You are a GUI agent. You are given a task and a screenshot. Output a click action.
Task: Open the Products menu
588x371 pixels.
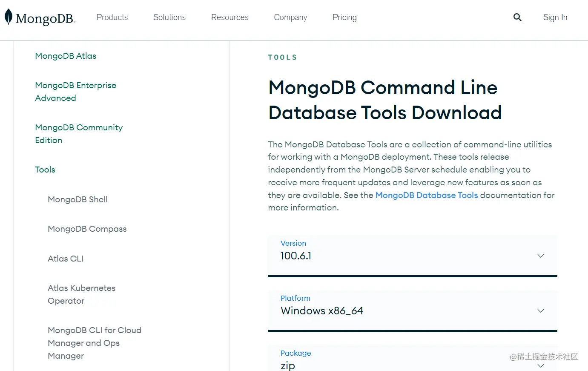tap(112, 17)
